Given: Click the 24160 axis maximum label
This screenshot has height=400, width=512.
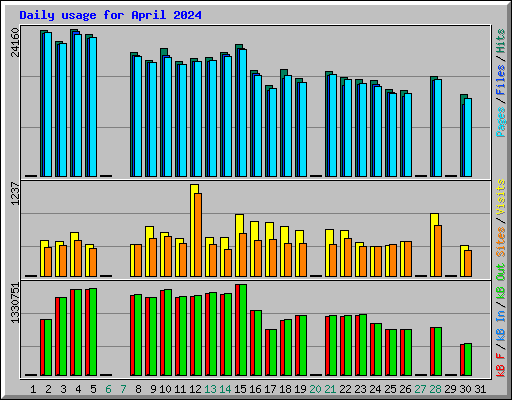Looking at the screenshot, I should click(x=15, y=42).
